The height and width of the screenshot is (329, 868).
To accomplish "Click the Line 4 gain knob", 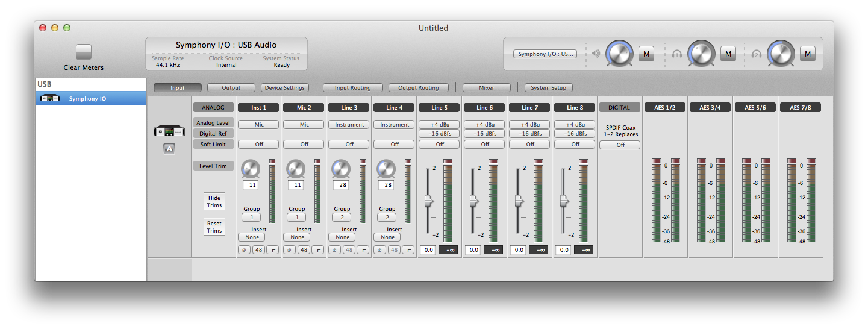I will [386, 169].
